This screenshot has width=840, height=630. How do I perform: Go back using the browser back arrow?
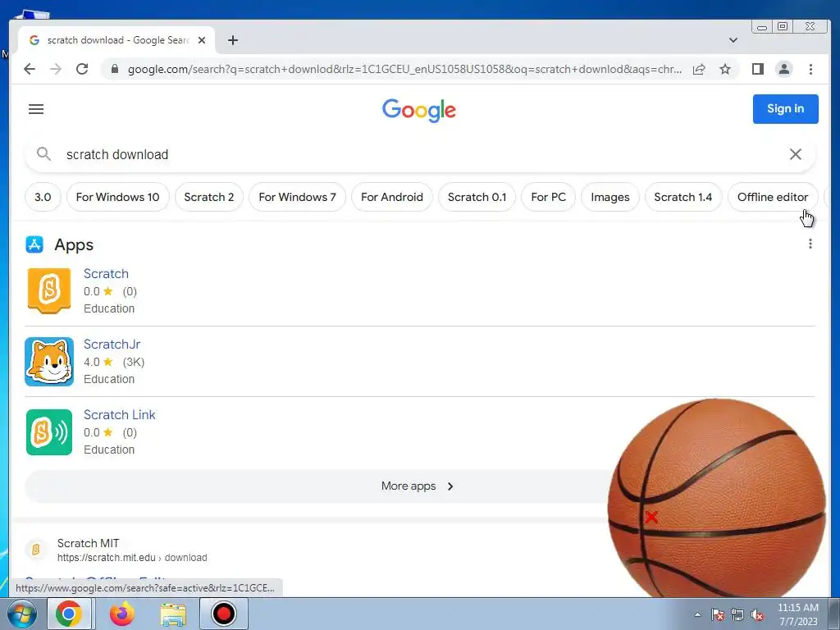tap(30, 69)
